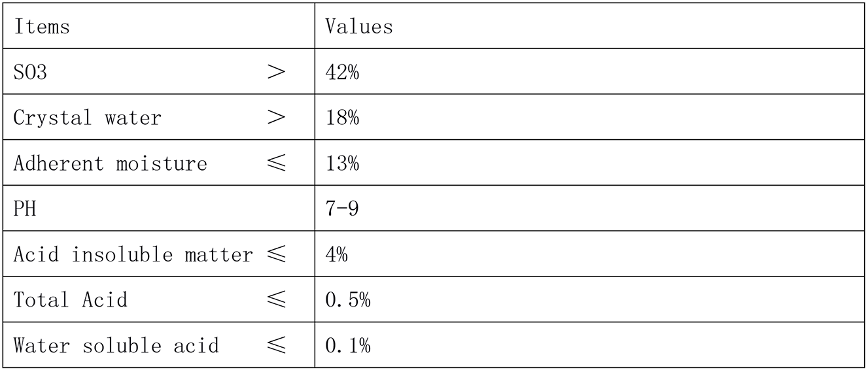Click the greater-than symbol beside Crystal water
Screen dimensions: 868x370
277,118
